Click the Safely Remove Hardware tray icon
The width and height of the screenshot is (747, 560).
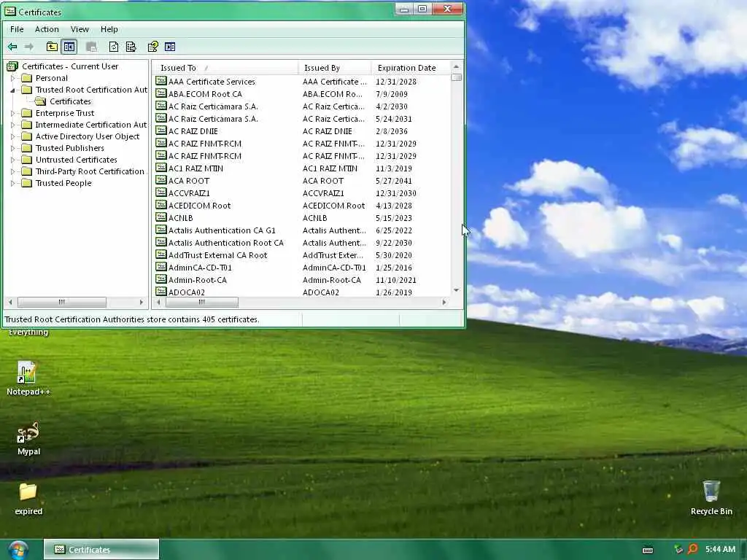[678, 550]
